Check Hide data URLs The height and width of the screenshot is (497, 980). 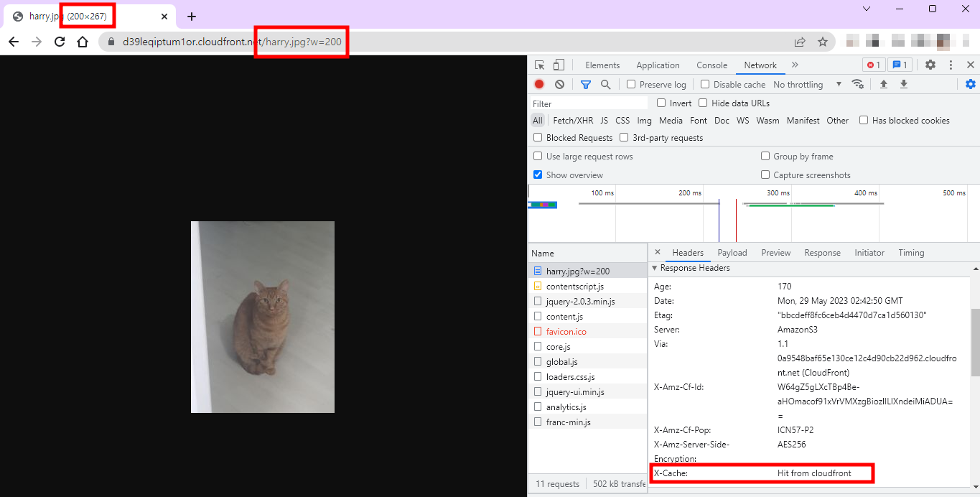point(703,103)
